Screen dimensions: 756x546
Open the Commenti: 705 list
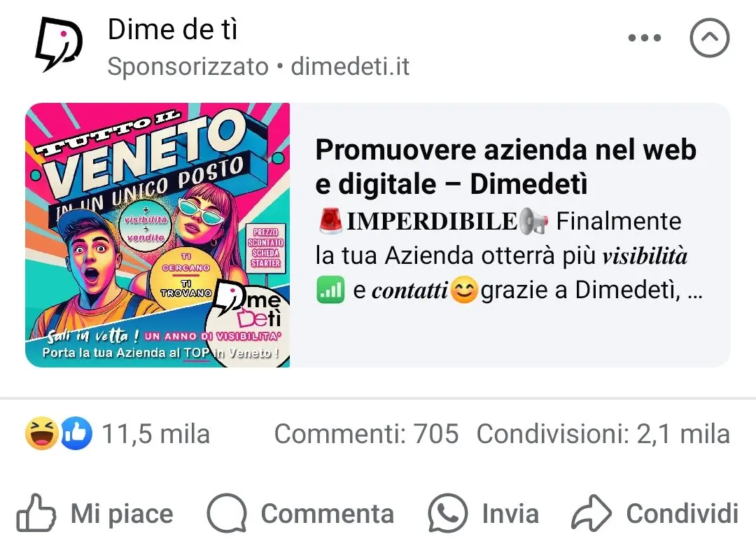tap(366, 433)
